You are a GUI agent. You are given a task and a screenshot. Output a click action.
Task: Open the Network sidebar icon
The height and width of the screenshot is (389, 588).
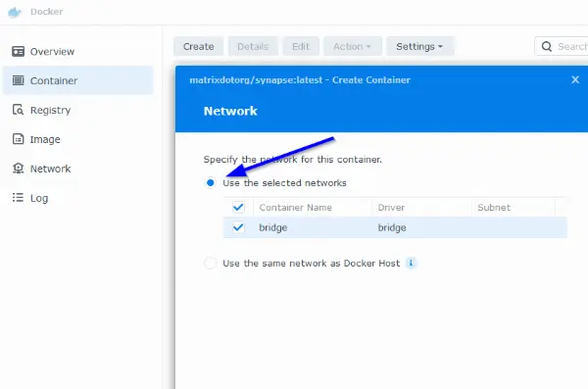click(x=18, y=169)
